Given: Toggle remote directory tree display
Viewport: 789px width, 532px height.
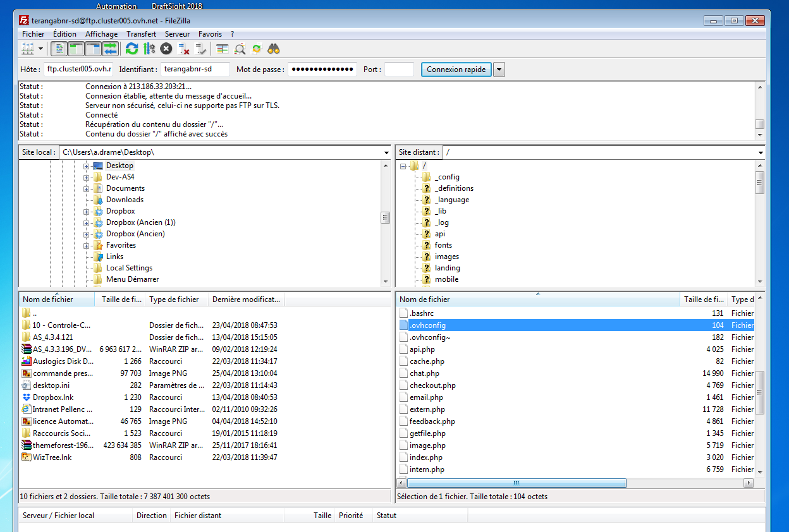Looking at the screenshot, I should (x=94, y=49).
